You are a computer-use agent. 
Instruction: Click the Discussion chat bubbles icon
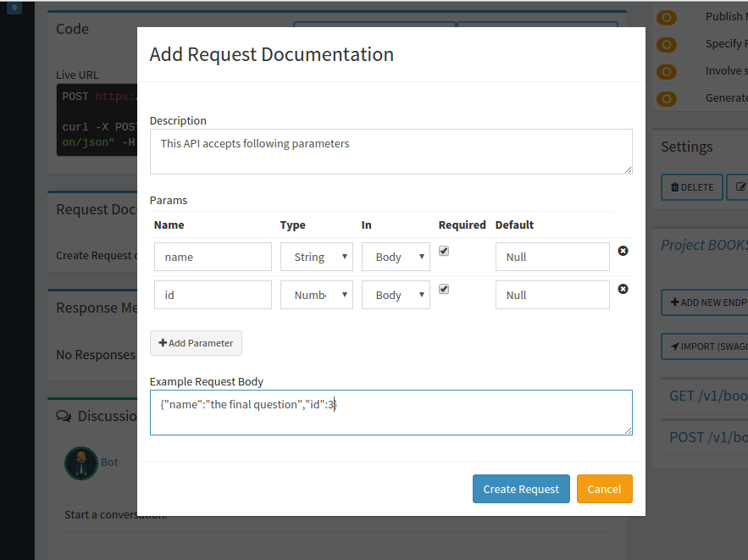(64, 416)
